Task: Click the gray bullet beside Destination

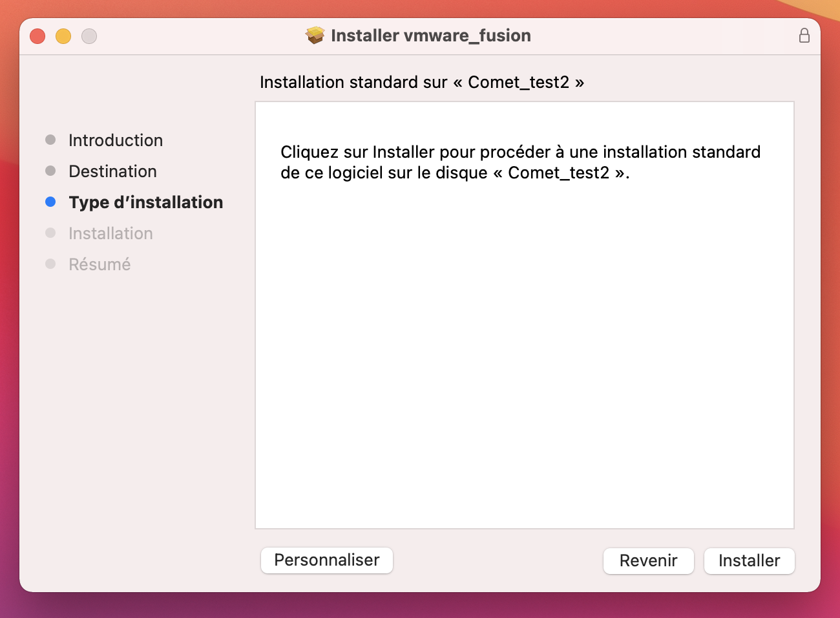Action: pyautogui.click(x=50, y=171)
